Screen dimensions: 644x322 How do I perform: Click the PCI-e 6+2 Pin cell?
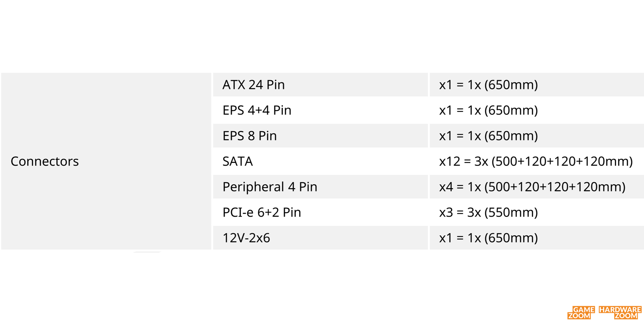point(320,212)
